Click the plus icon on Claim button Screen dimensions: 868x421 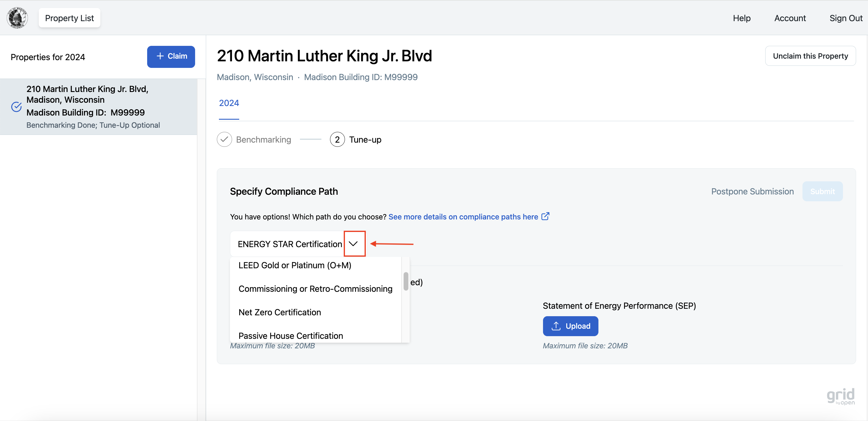point(160,56)
